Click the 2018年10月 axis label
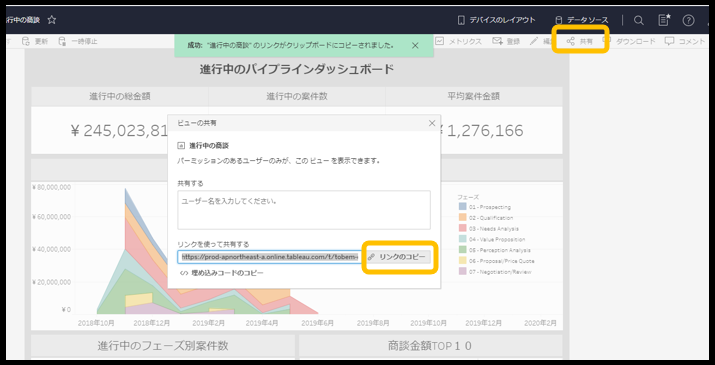Viewport: 715px width, 365px height. point(96,323)
